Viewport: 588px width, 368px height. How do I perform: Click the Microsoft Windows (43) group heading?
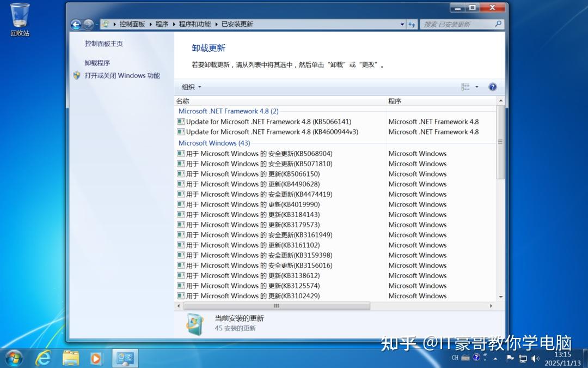(214, 143)
